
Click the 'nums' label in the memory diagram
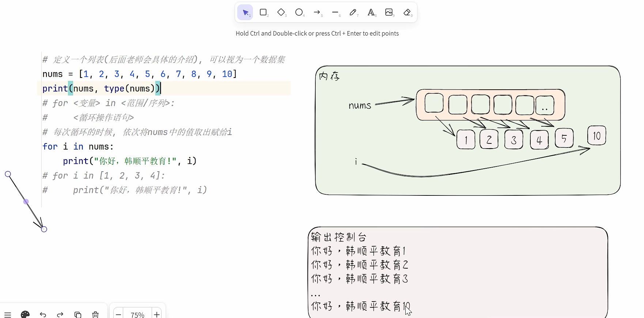(360, 106)
